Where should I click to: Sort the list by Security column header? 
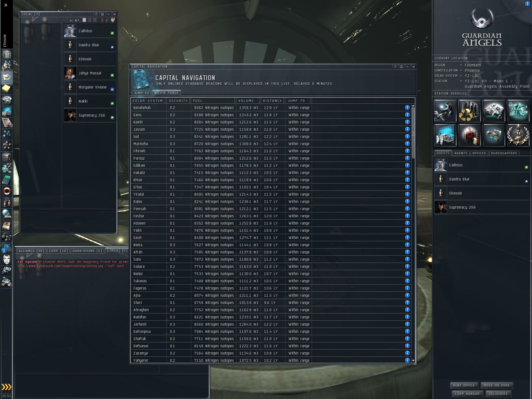tap(178, 101)
